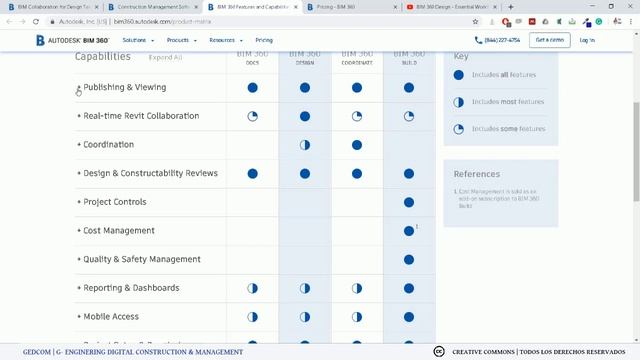Click the BIM 360 Design column header
This screenshot has height=360, width=640.
pos(305,58)
